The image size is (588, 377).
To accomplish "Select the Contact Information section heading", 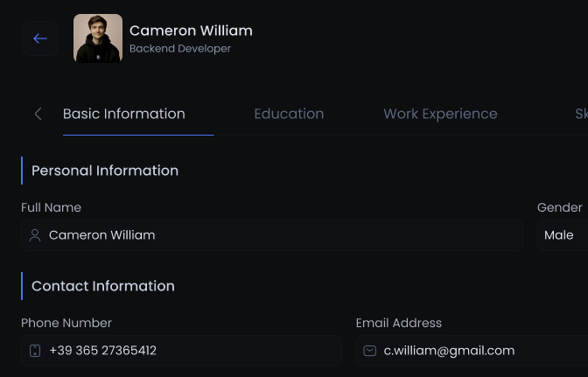I will pyautogui.click(x=103, y=286).
